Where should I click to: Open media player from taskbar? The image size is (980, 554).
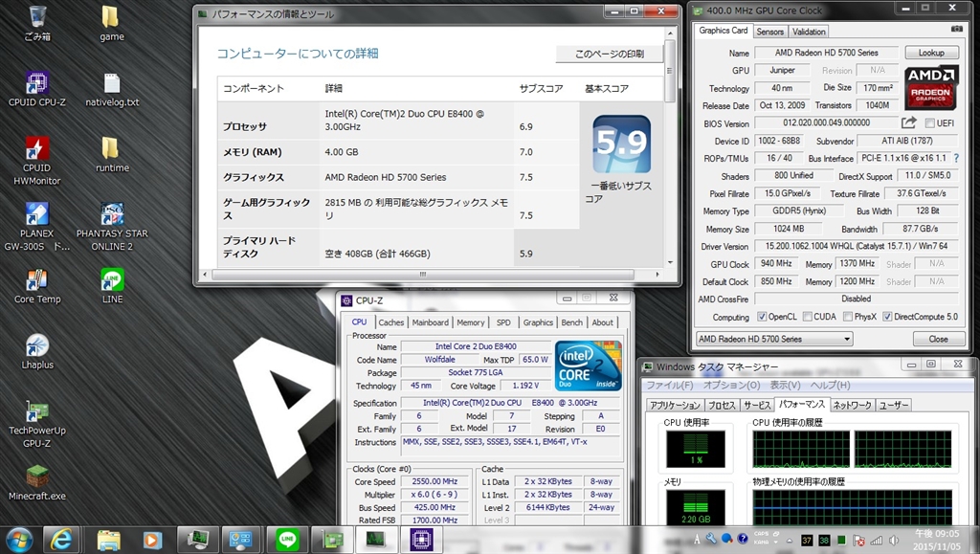152,539
